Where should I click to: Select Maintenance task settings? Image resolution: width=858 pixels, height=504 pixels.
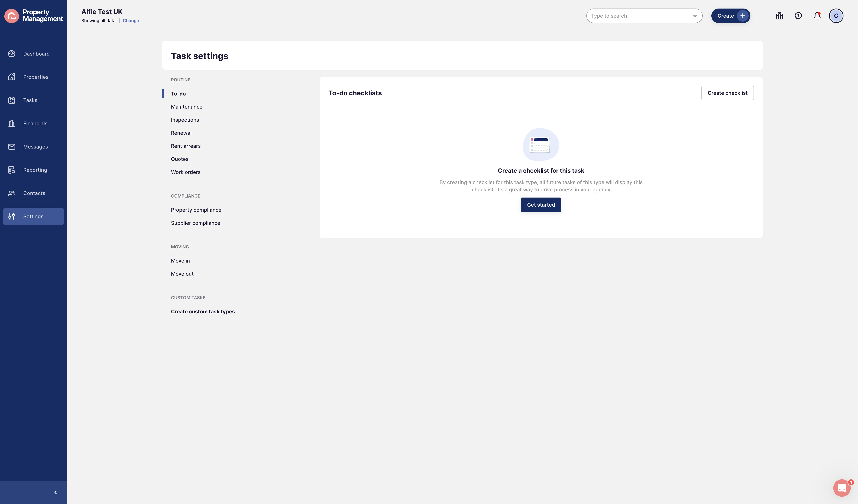coord(186,107)
